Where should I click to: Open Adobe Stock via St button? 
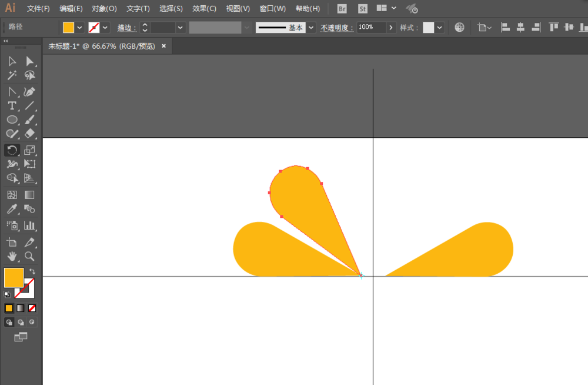[x=363, y=9]
